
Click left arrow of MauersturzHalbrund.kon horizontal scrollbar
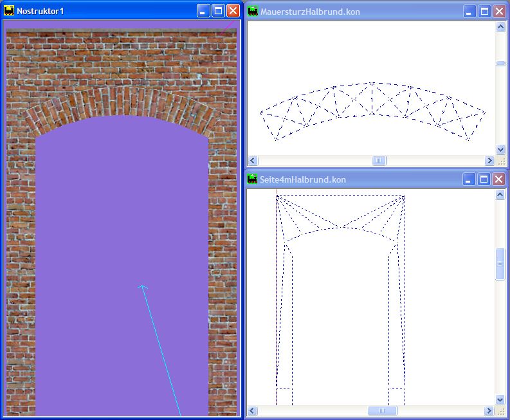point(253,161)
